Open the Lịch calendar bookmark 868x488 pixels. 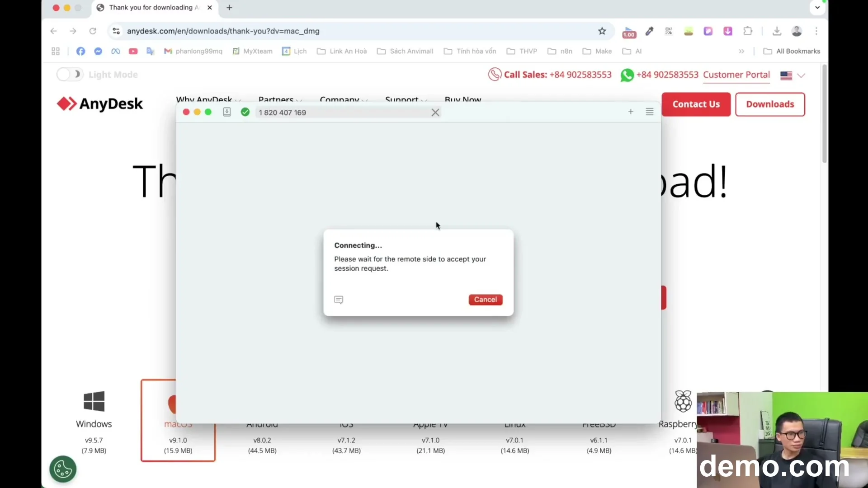294,52
